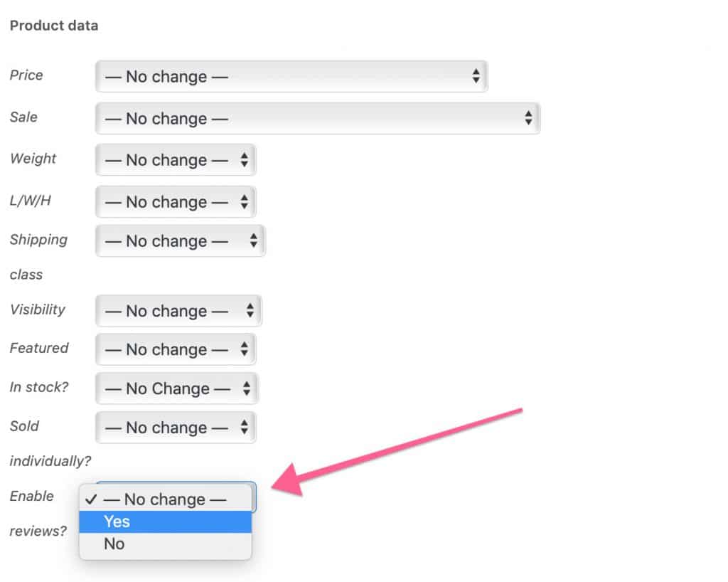Click the Product data heading

point(54,26)
